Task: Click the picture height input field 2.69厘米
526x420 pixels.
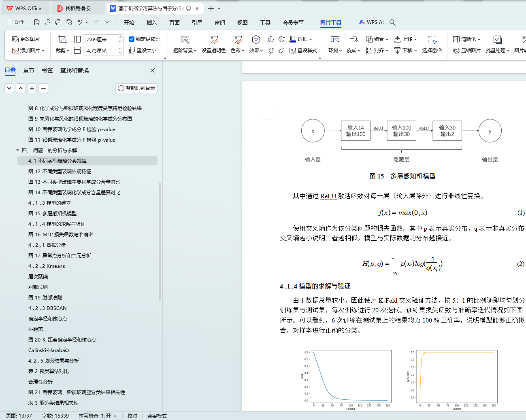Action: [101, 39]
